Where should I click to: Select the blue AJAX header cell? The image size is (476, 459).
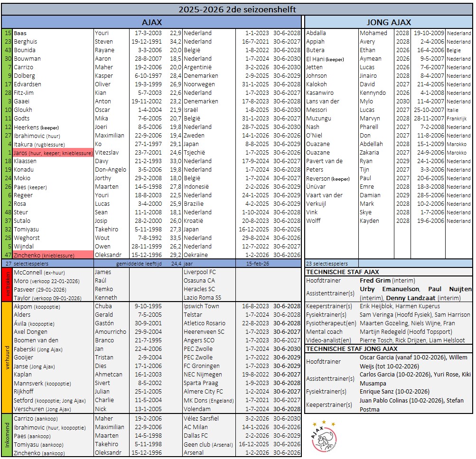pos(152,22)
